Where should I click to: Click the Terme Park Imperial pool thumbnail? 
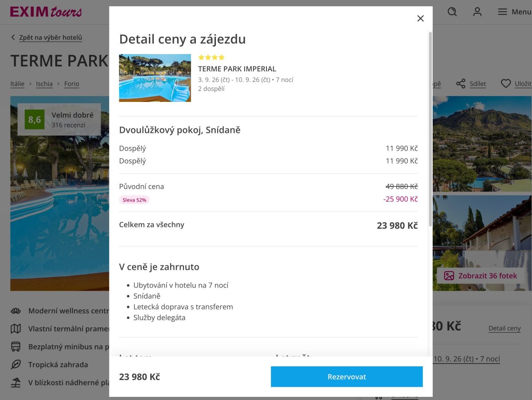click(x=155, y=78)
